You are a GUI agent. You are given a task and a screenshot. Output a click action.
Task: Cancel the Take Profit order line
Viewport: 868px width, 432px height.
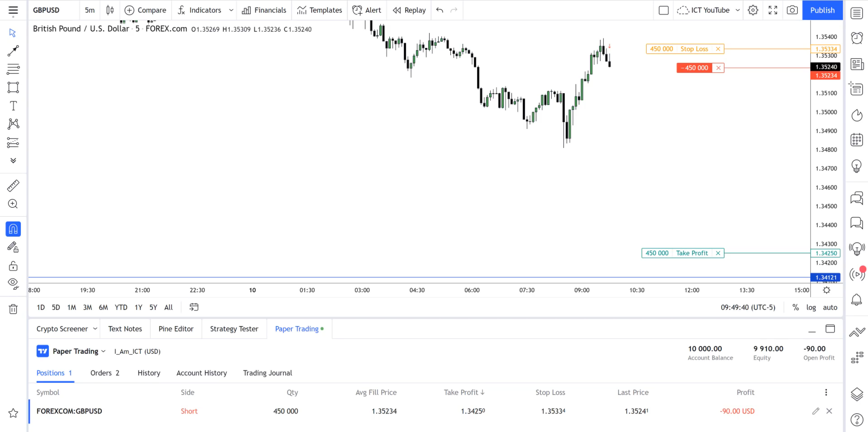pos(718,253)
